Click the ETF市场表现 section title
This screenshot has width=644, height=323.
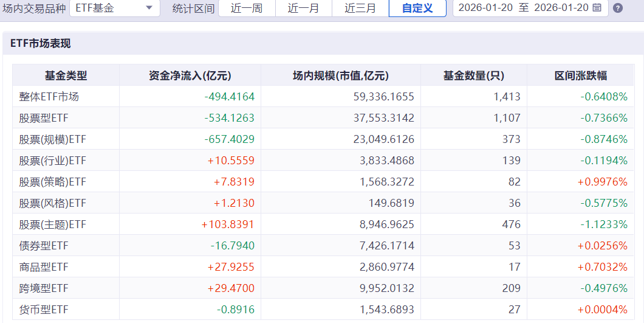[x=40, y=43]
